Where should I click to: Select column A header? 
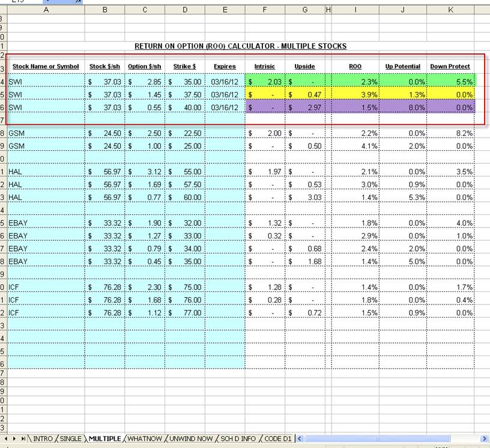point(46,10)
